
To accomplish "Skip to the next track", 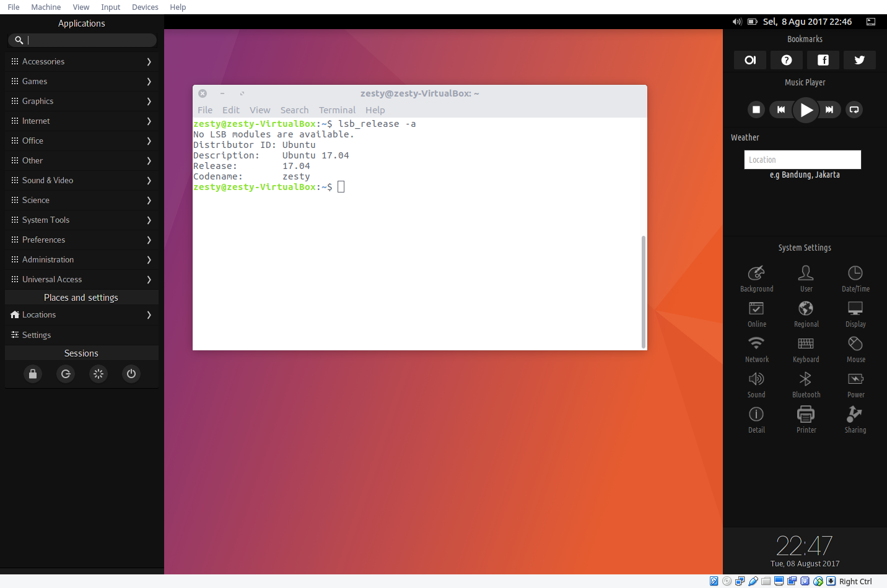I will (829, 110).
